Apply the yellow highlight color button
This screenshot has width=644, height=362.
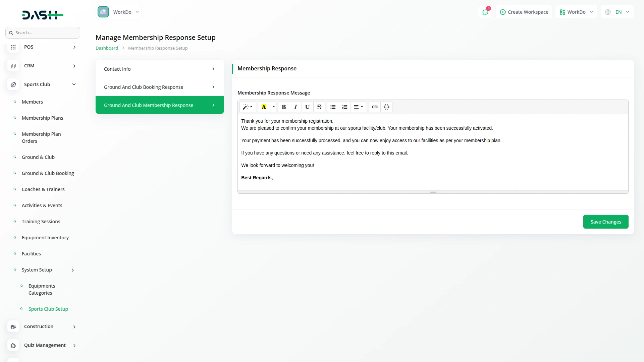click(x=264, y=107)
